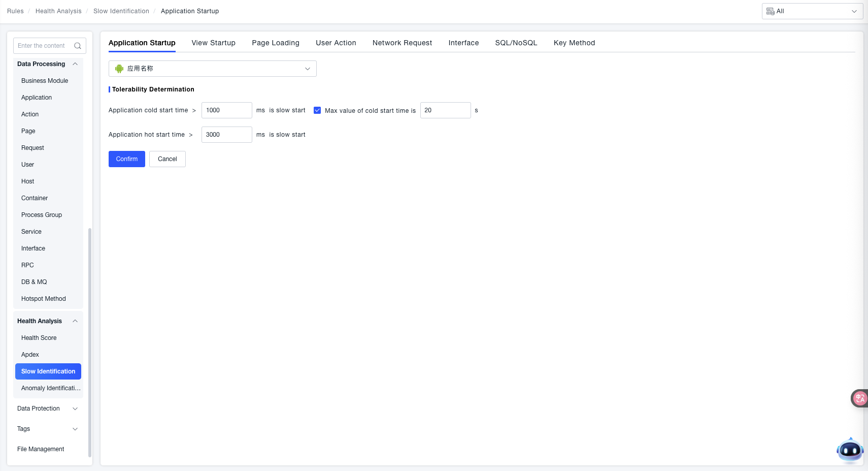Click the Android app icon in selector
The width and height of the screenshot is (868, 471).
[x=119, y=69]
